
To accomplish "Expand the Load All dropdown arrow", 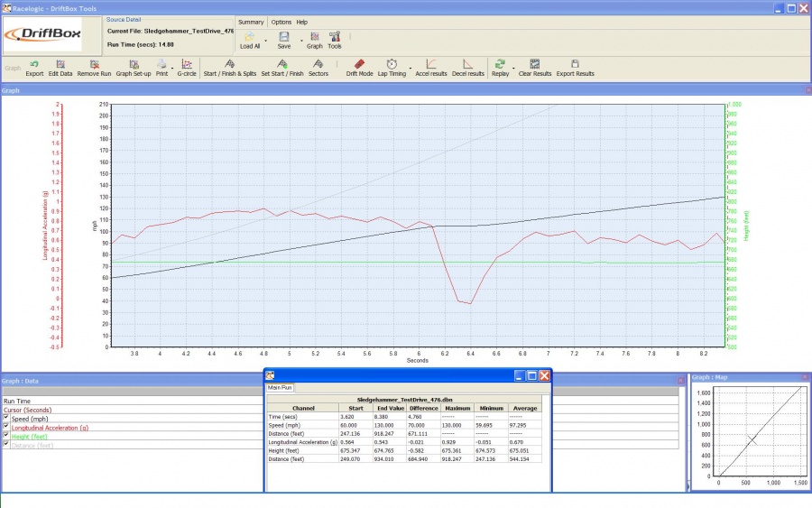I will coord(264,41).
